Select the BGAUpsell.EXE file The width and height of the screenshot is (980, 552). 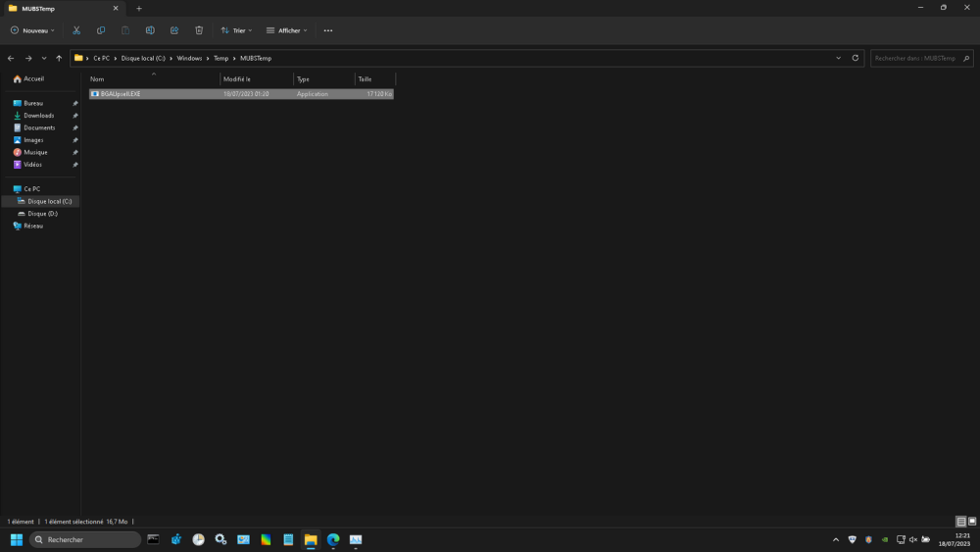(x=121, y=94)
